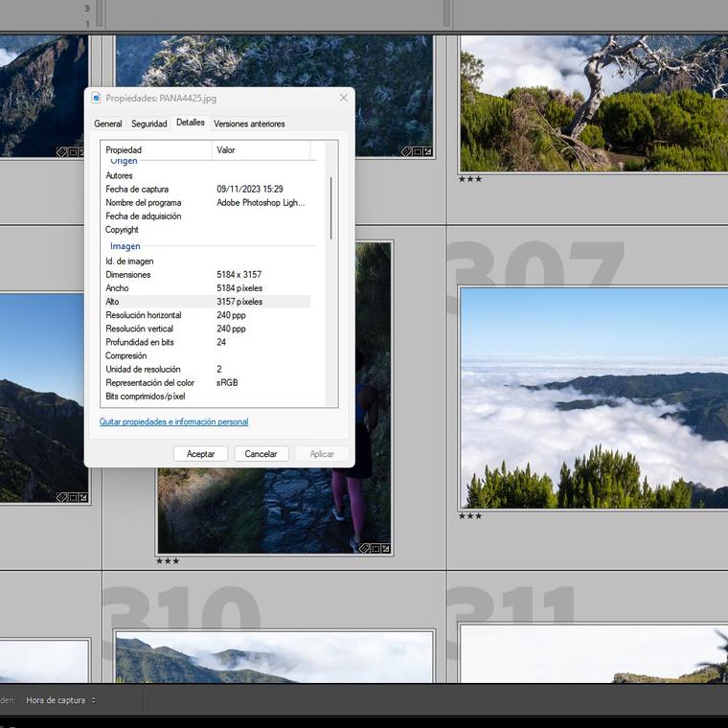
Task: Go to the Versiones anteriores tab
Action: [x=249, y=124]
